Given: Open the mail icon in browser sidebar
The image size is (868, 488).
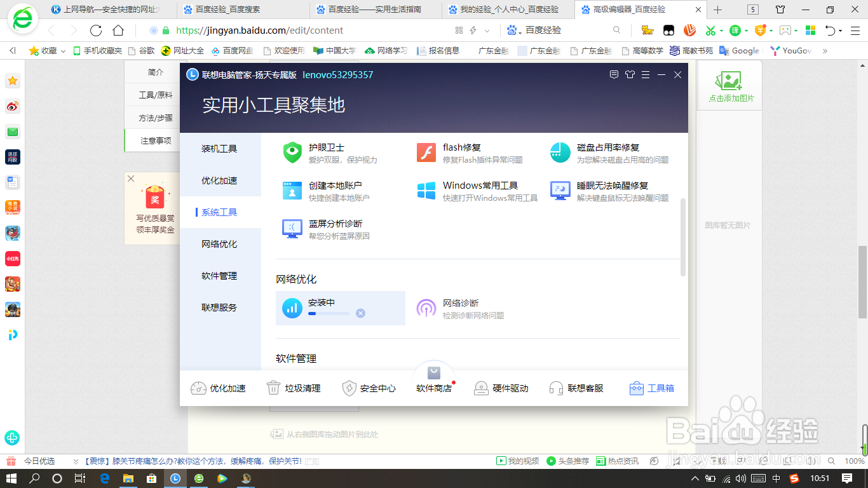Looking at the screenshot, I should pyautogui.click(x=13, y=132).
